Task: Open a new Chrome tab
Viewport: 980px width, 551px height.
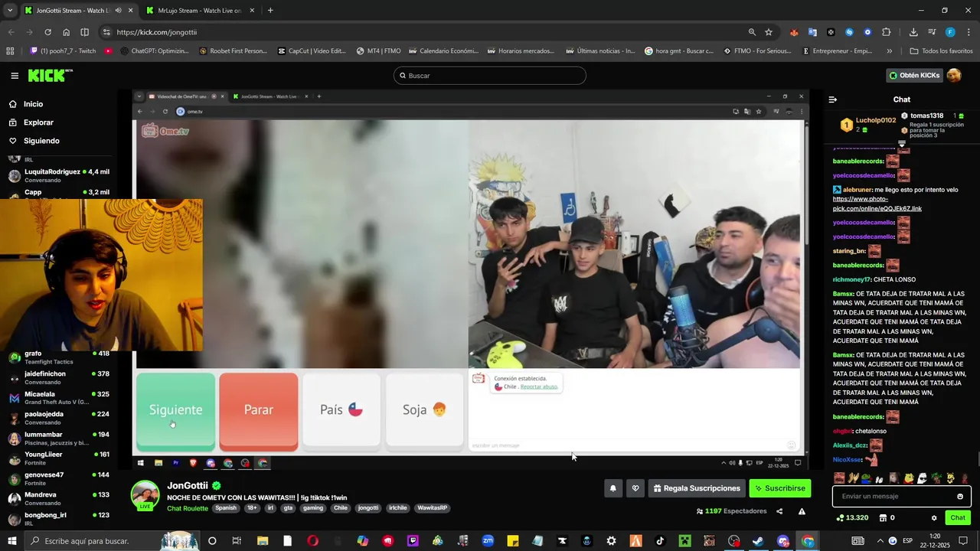Action: coord(270,11)
